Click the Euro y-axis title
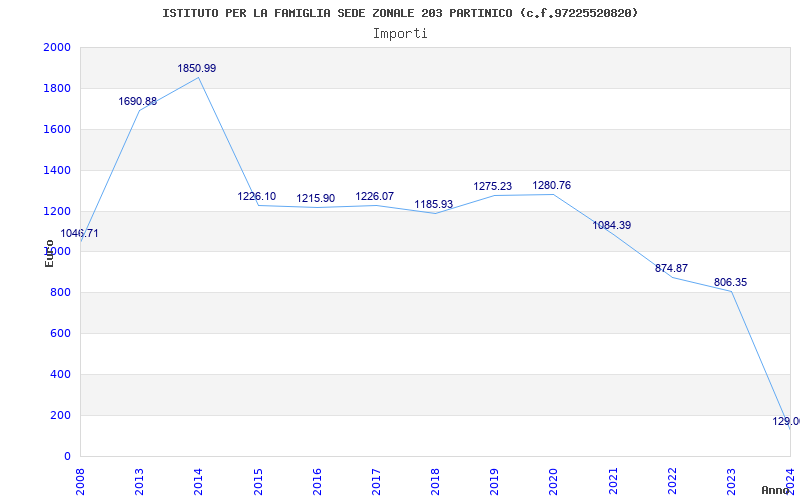Viewport: 800px width, 500px height. (49, 254)
